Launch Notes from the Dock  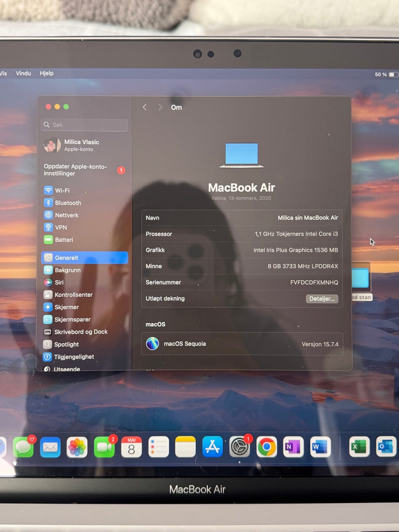(185, 447)
